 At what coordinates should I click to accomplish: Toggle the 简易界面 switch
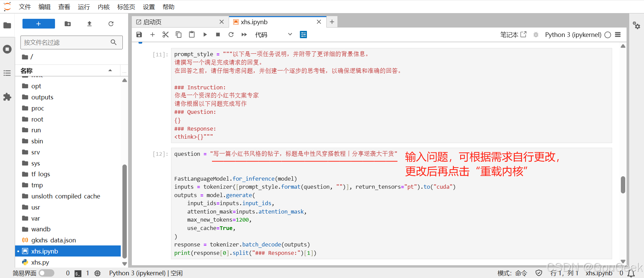pyautogui.click(x=46, y=273)
